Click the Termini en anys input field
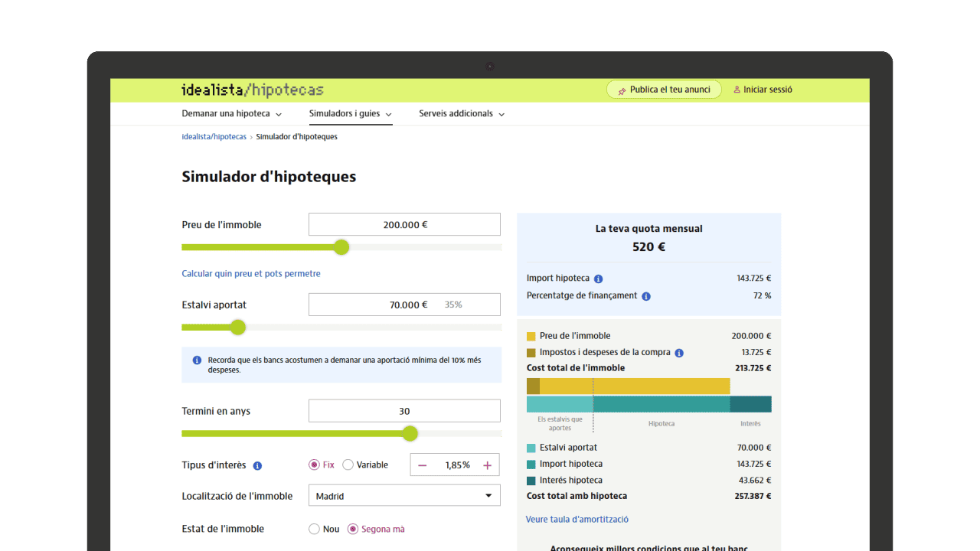This screenshot has width=980, height=551. (404, 411)
